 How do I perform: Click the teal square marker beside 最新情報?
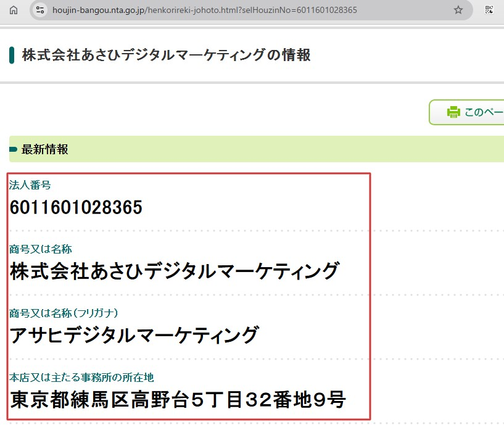pyautogui.click(x=14, y=149)
